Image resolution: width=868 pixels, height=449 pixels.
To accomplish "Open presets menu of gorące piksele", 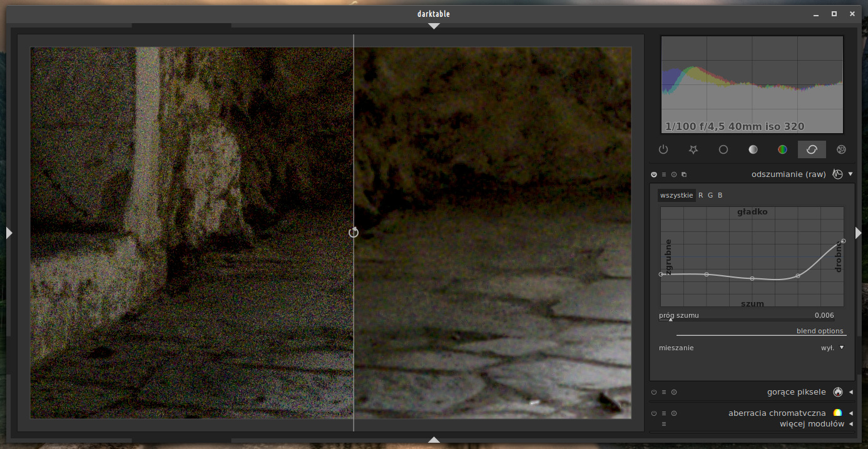I will pos(664,392).
